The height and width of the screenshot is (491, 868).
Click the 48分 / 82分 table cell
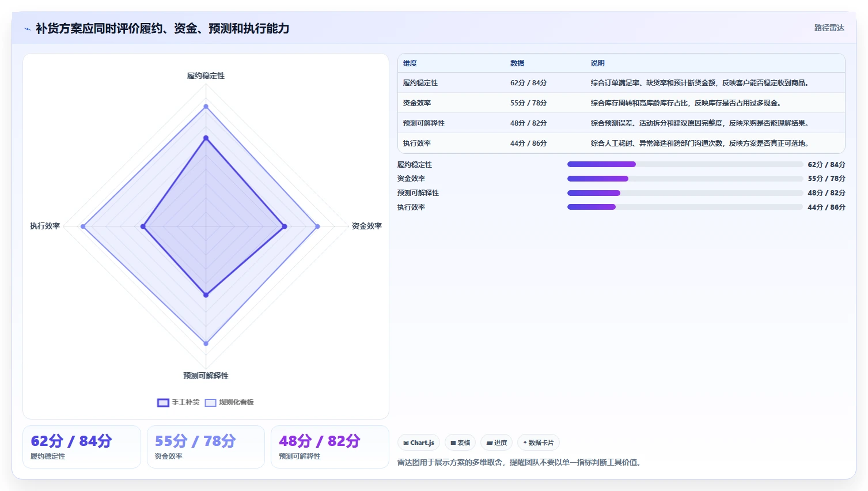tap(528, 123)
